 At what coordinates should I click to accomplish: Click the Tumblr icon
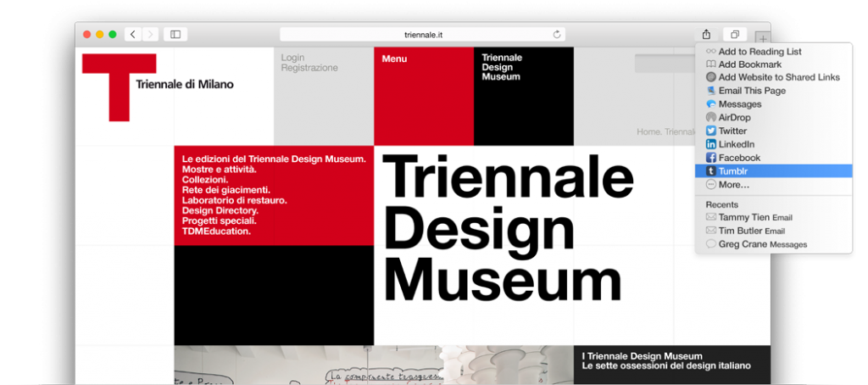[x=711, y=171]
